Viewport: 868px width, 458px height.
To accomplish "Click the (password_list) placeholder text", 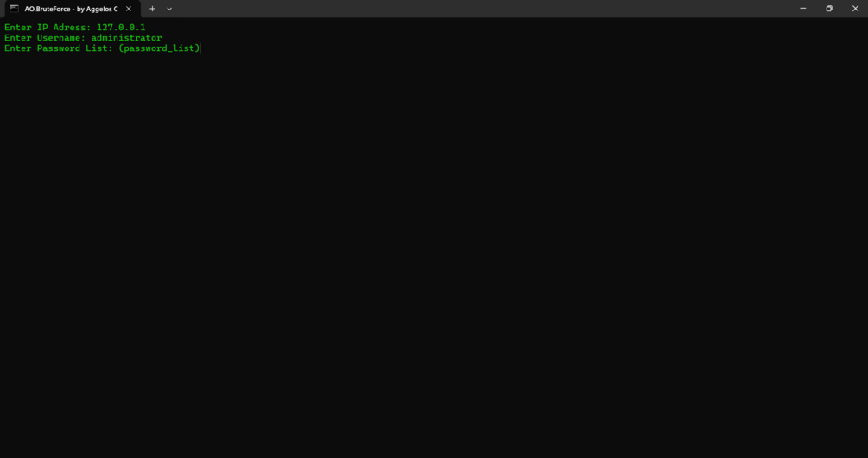I will tap(159, 48).
